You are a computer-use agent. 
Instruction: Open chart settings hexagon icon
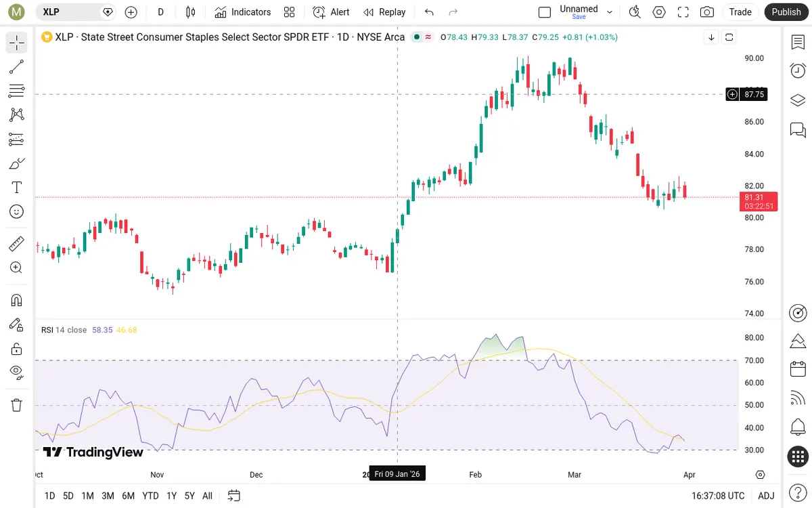659,12
